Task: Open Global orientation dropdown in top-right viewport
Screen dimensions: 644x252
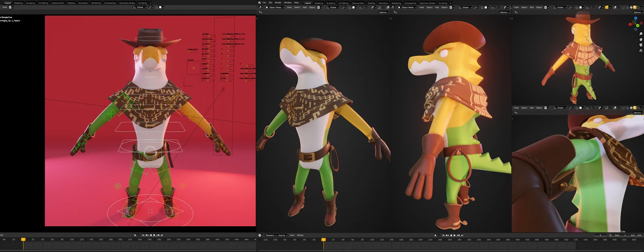Action: tap(561, 7)
